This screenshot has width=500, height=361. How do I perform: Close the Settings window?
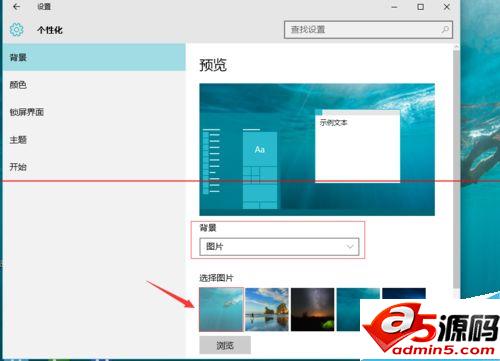tap(447, 7)
